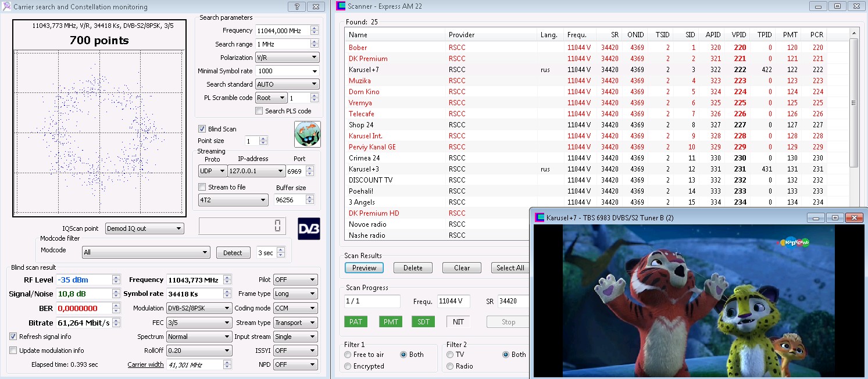Click the DVB logo icon
This screenshot has height=379, width=868.
[309, 228]
